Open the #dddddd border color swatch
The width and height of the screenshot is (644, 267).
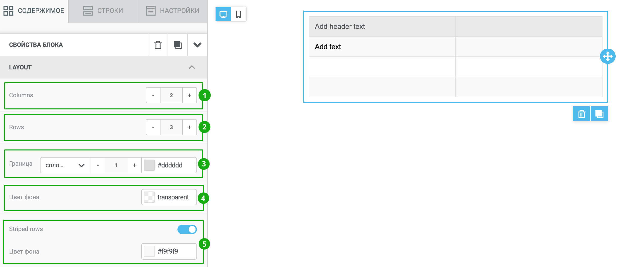point(149,165)
